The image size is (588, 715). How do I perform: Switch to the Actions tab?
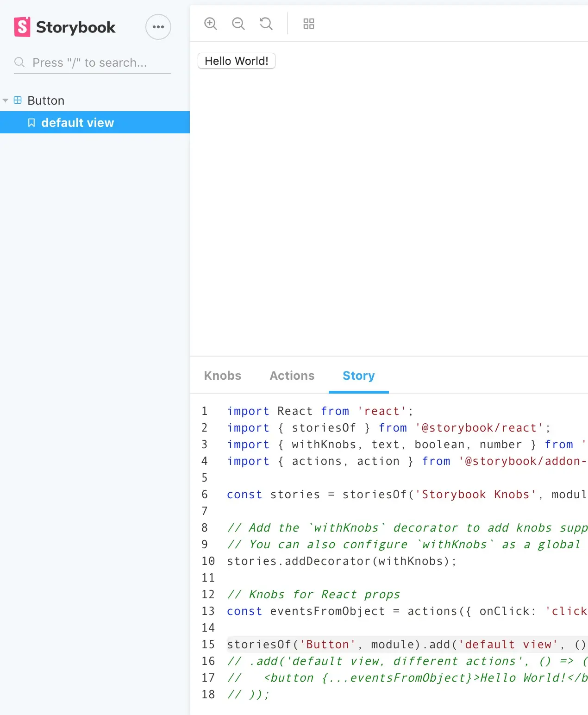click(x=292, y=376)
